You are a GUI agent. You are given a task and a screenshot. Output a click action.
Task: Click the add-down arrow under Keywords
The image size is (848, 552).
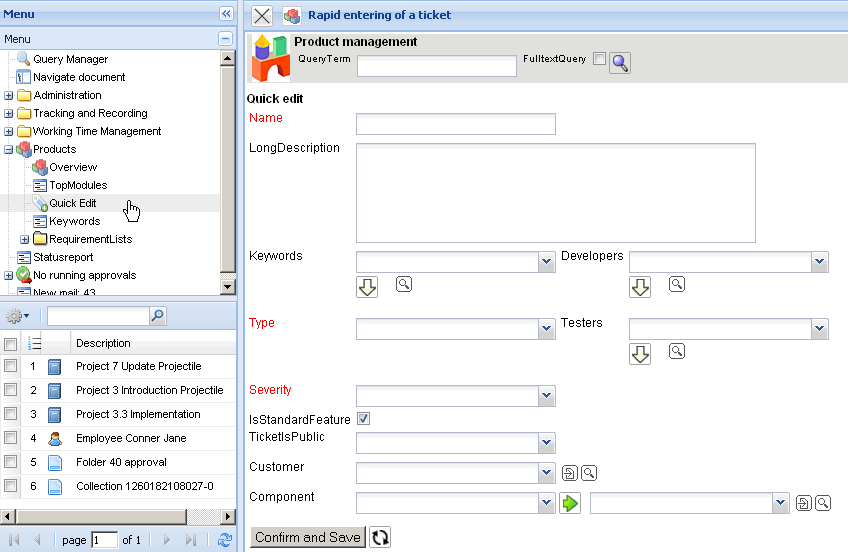tap(367, 287)
